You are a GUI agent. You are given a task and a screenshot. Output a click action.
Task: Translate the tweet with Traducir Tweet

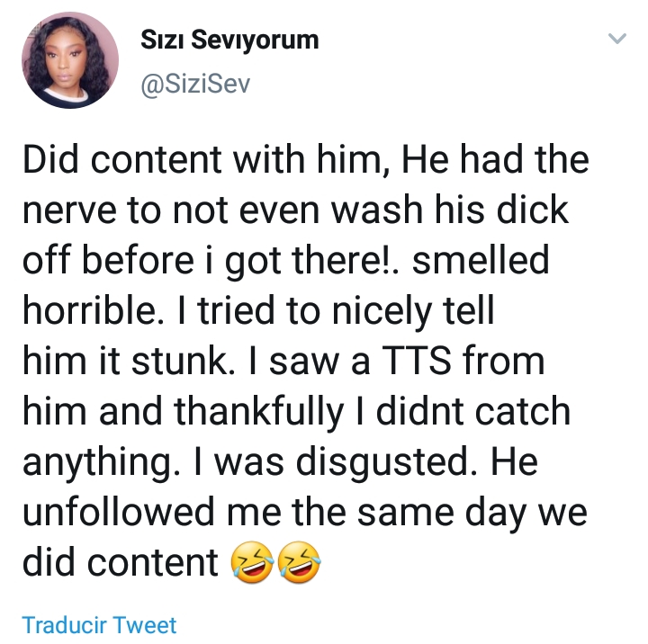point(99,624)
